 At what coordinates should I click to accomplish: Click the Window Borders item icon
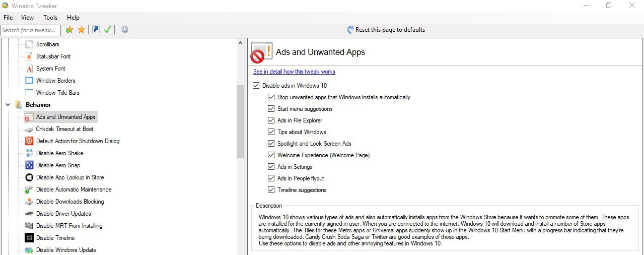29,81
